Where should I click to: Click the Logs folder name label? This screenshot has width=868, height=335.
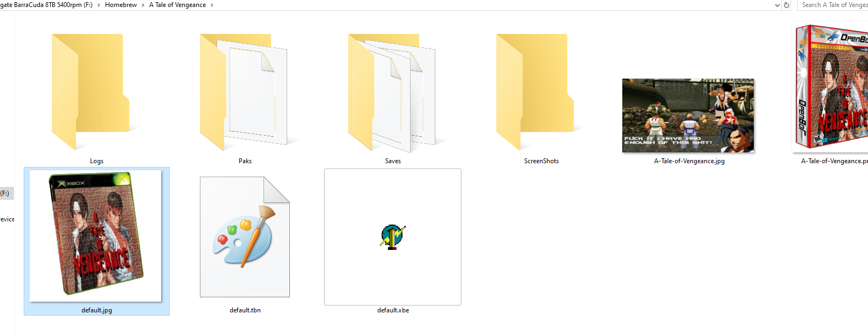pyautogui.click(x=96, y=161)
